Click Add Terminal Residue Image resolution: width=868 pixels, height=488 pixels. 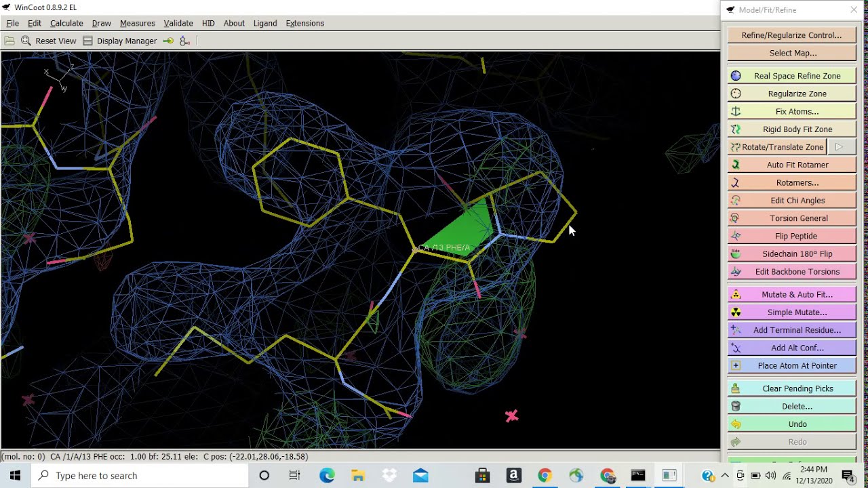pyautogui.click(x=791, y=330)
